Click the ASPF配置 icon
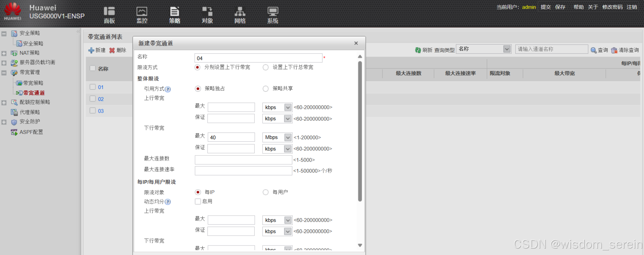Viewport: 644px width, 255px height. [14, 132]
